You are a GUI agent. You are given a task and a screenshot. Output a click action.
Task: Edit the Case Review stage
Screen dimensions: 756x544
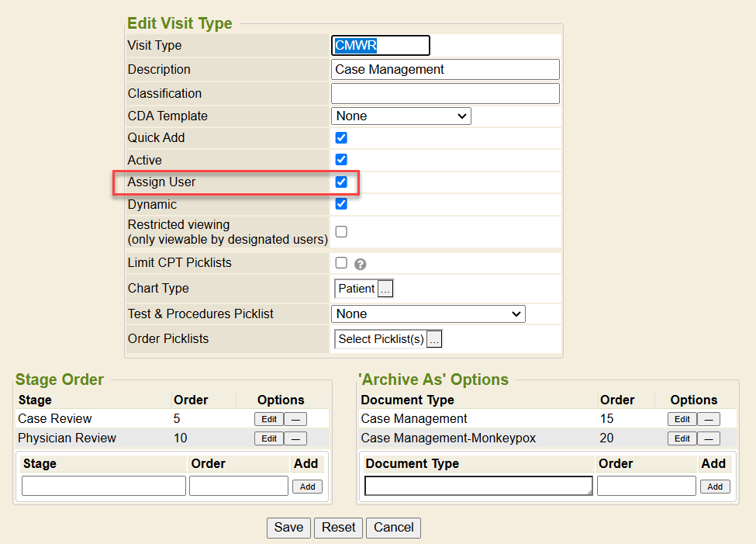click(268, 419)
